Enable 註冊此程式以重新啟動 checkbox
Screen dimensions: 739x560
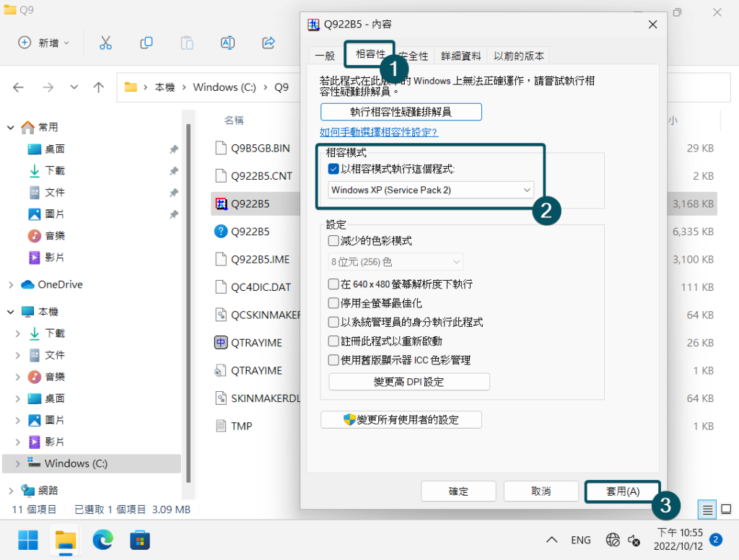click(333, 341)
